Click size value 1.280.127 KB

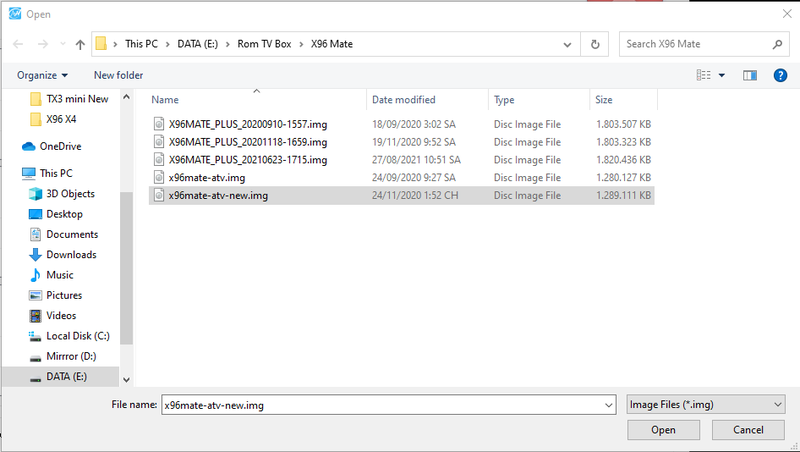623,178
